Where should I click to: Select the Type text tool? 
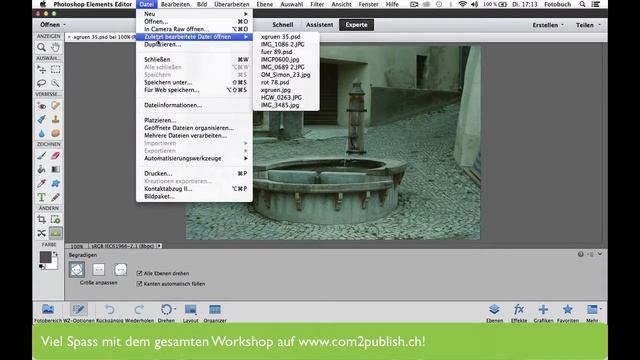[41, 197]
